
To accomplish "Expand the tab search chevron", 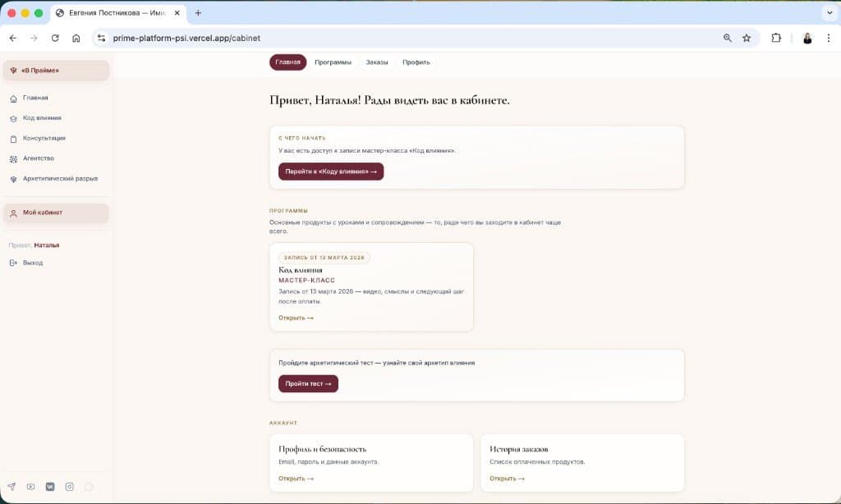I will tap(829, 13).
